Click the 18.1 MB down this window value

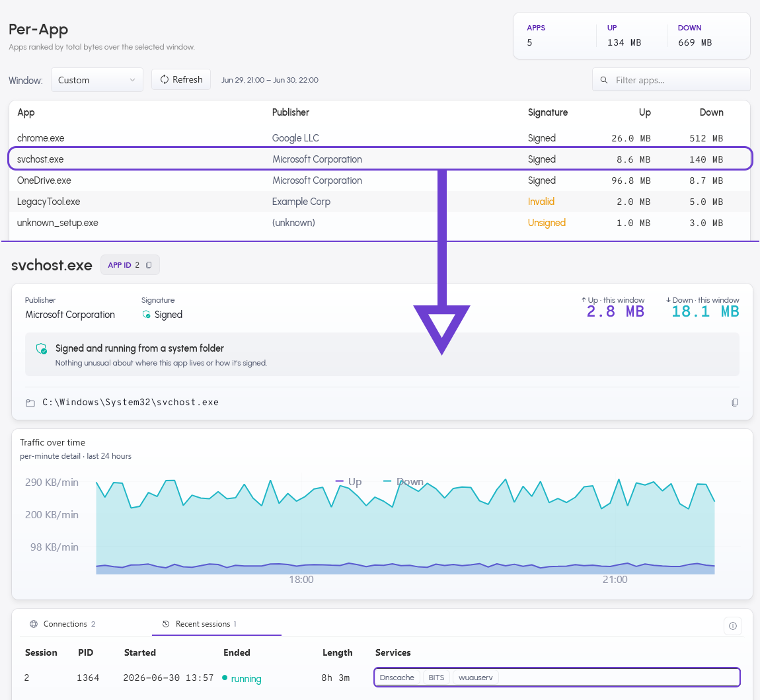[x=704, y=312]
